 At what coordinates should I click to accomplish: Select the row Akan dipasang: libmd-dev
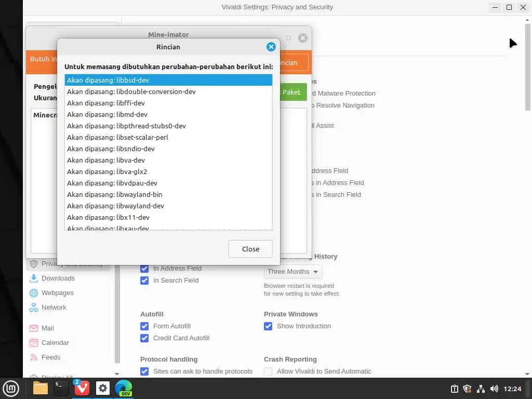(x=168, y=114)
